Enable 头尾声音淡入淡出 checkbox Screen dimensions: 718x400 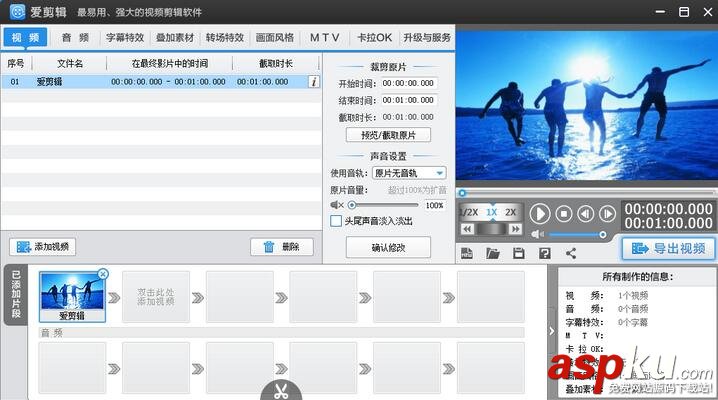coord(336,221)
